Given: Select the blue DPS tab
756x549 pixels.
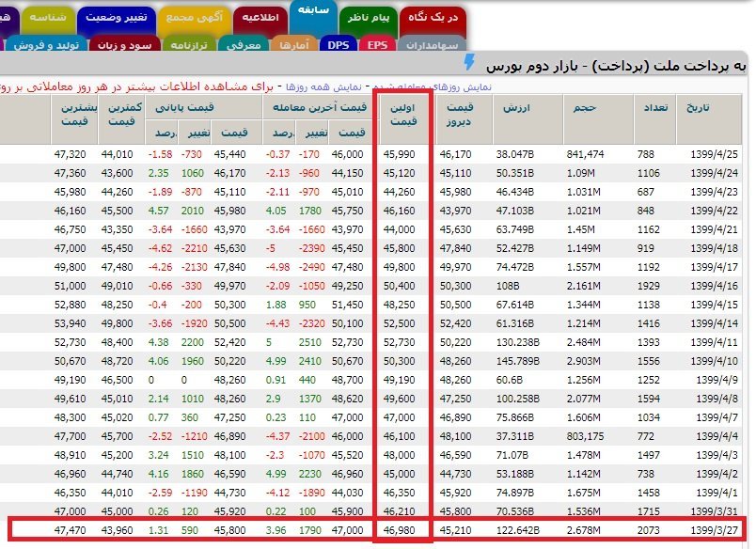Looking at the screenshot, I should [339, 44].
